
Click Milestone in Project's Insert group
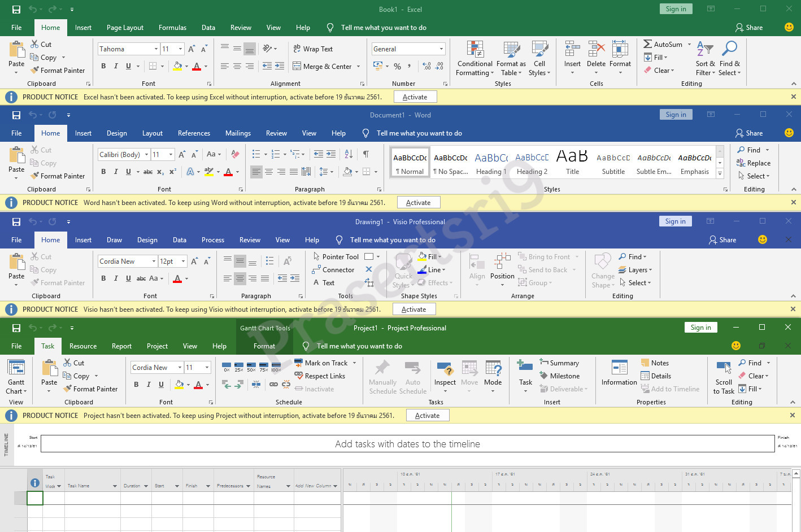[x=559, y=376]
